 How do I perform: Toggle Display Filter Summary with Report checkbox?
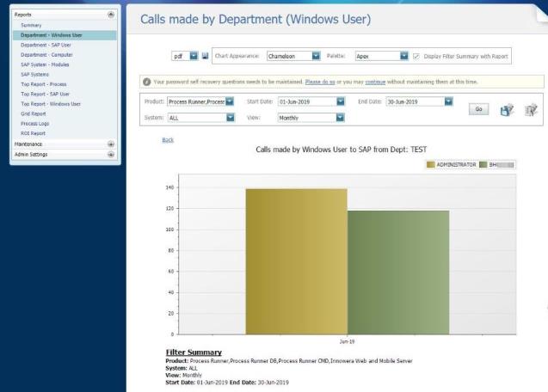pos(416,56)
